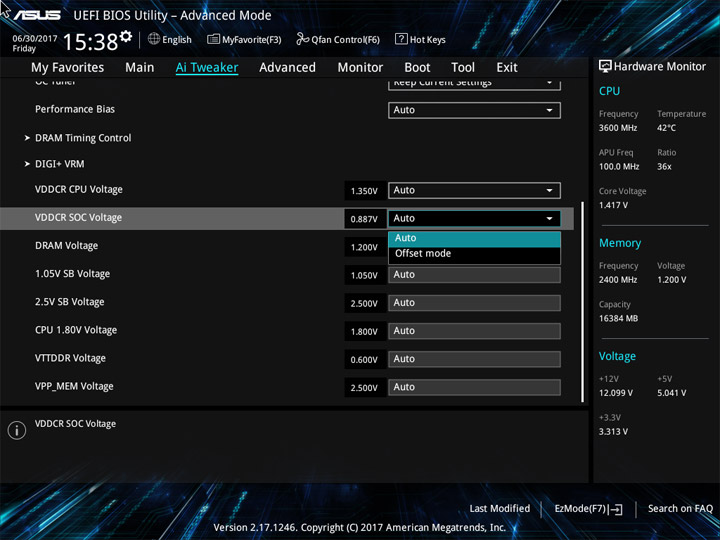Click the 1.050V SB voltage value
720x540 pixels.
point(364,276)
